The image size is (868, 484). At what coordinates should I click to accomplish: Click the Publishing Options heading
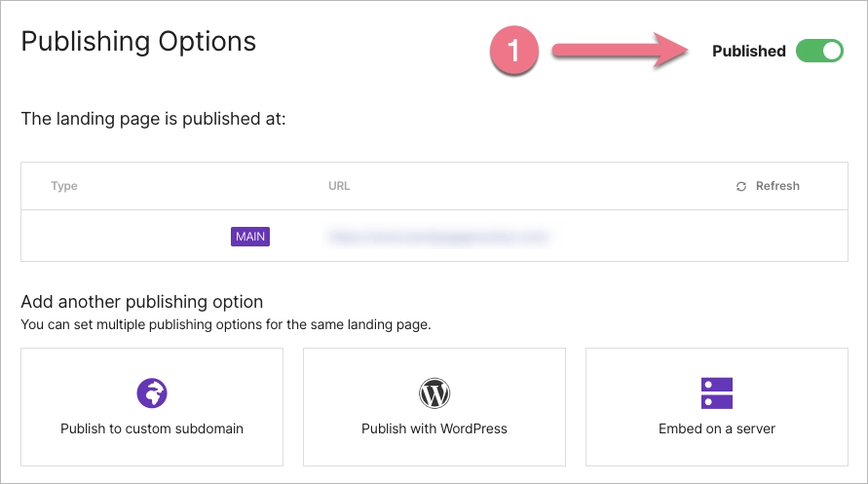(x=138, y=42)
